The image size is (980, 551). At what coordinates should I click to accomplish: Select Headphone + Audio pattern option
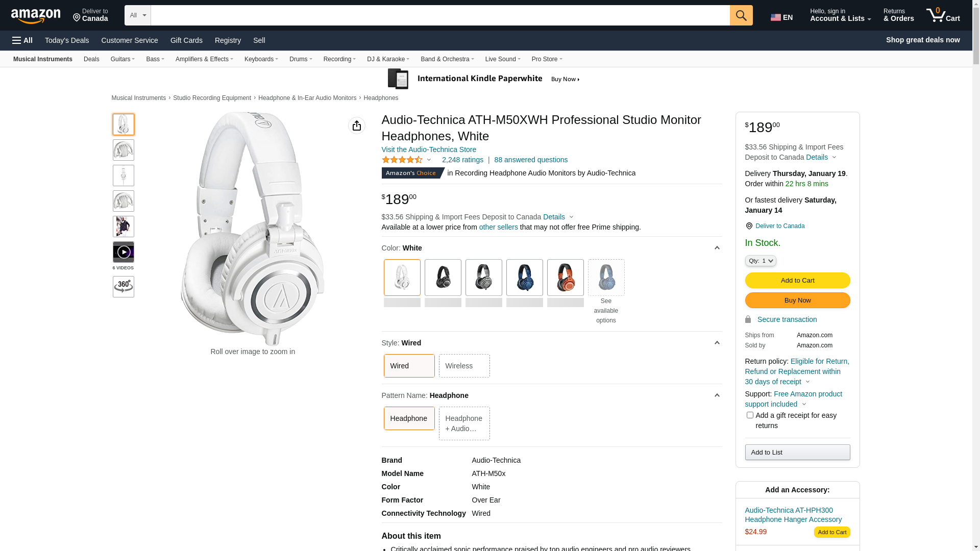(464, 423)
